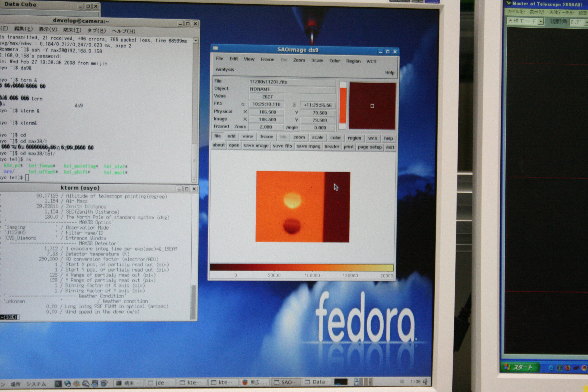Launch the terminal icon in bottom panel
The width and height of the screenshot is (588, 392).
pyautogui.click(x=58, y=383)
